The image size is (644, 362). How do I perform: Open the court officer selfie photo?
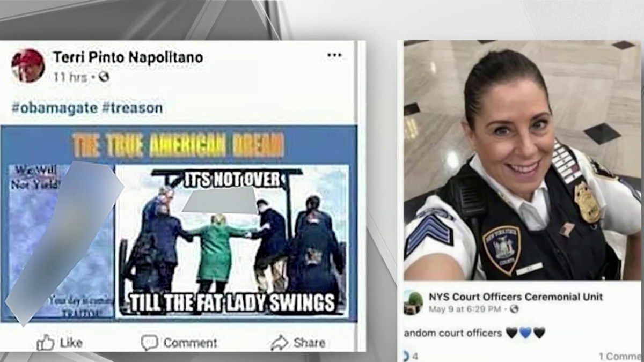[522, 160]
